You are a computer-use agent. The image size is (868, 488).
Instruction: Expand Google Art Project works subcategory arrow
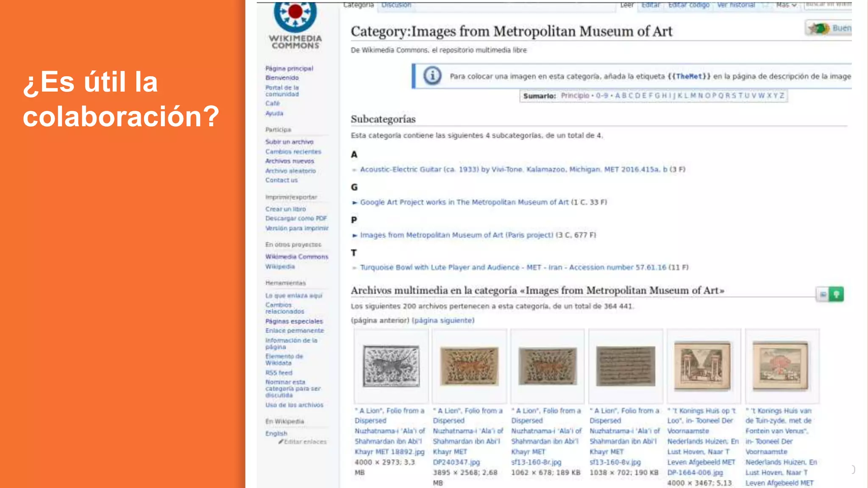(355, 202)
